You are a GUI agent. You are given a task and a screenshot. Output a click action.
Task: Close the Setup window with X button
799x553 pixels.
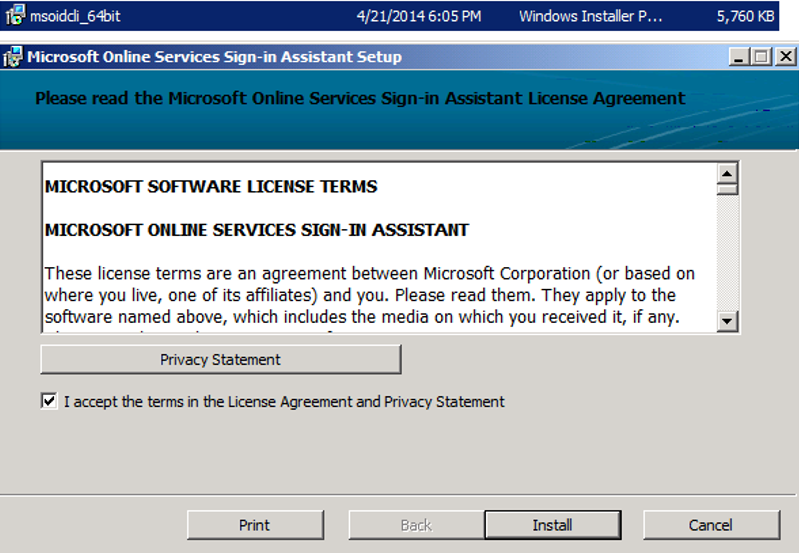pyautogui.click(x=783, y=57)
